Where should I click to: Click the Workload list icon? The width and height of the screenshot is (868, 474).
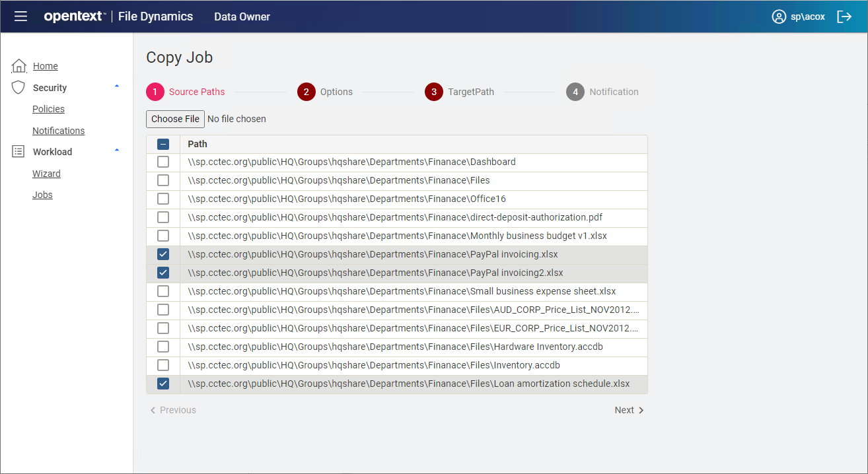(x=18, y=152)
